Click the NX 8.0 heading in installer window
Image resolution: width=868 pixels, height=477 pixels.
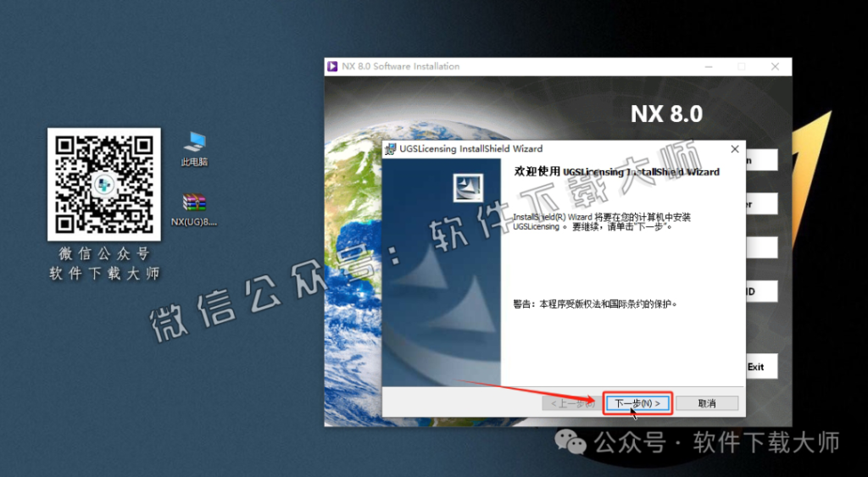[666, 114]
